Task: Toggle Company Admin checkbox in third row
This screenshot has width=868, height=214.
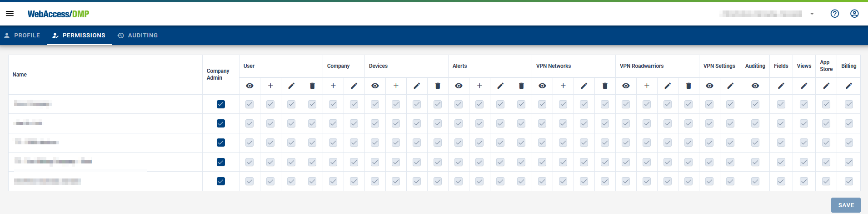Action: (x=221, y=143)
